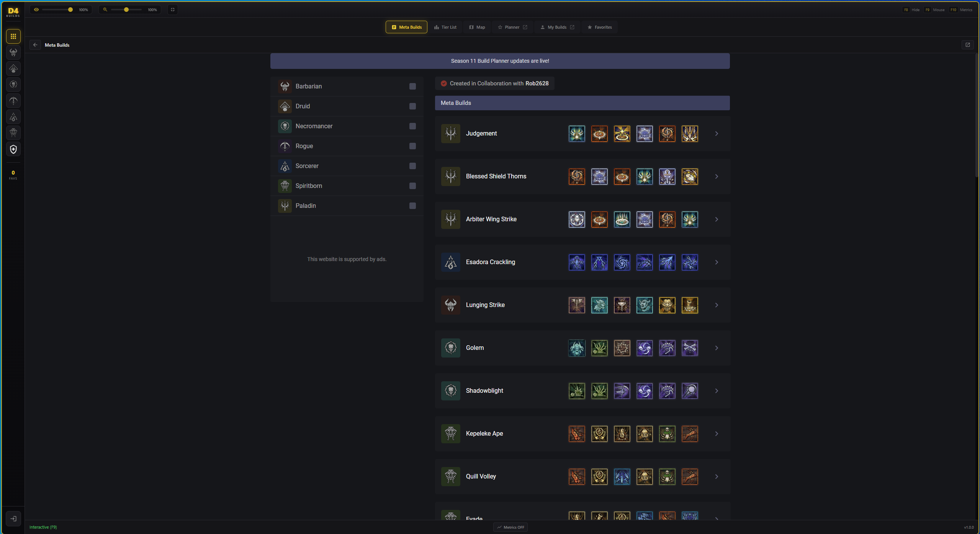Click the center-view icon in top toolbar
The height and width of the screenshot is (534, 980).
(x=173, y=10)
